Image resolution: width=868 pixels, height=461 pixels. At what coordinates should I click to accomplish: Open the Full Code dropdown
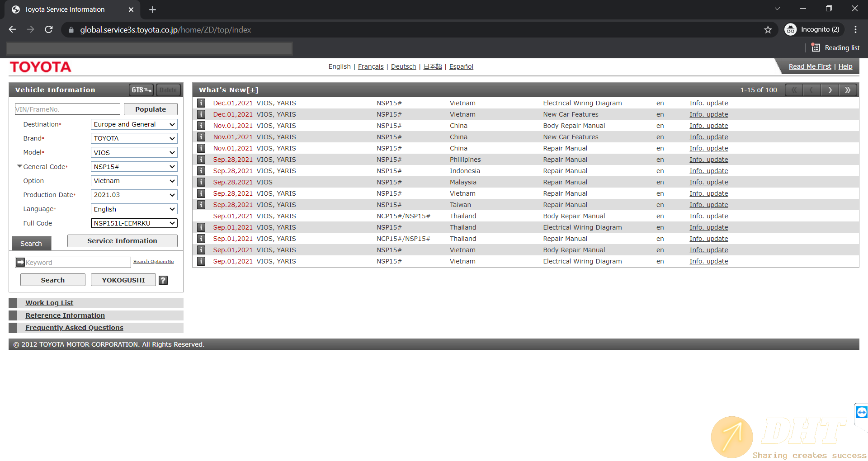point(134,223)
